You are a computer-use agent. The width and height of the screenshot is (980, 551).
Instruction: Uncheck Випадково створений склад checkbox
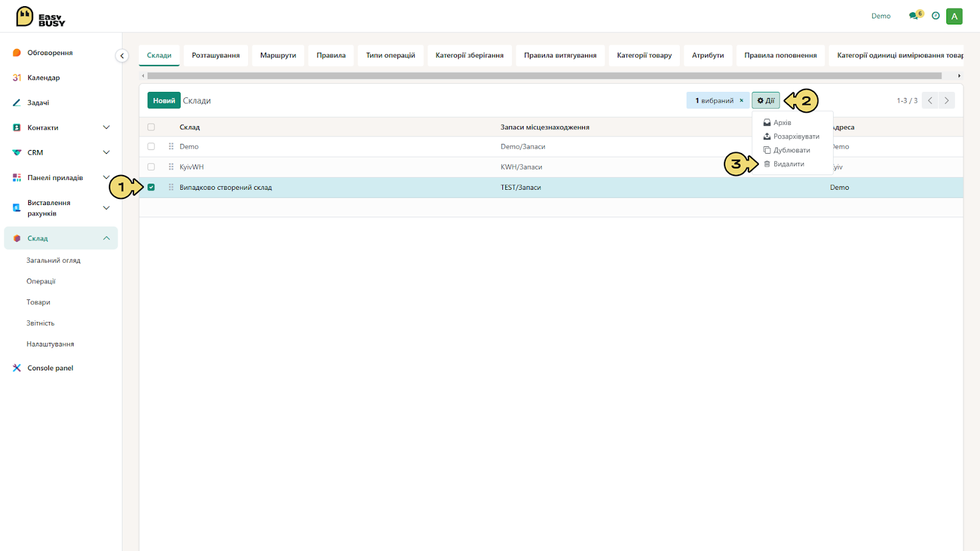coord(151,187)
